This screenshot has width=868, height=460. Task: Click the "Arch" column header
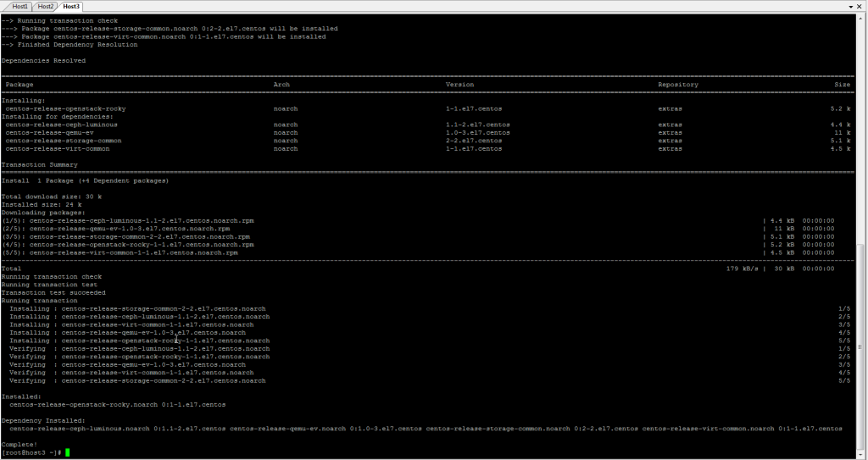(x=281, y=85)
